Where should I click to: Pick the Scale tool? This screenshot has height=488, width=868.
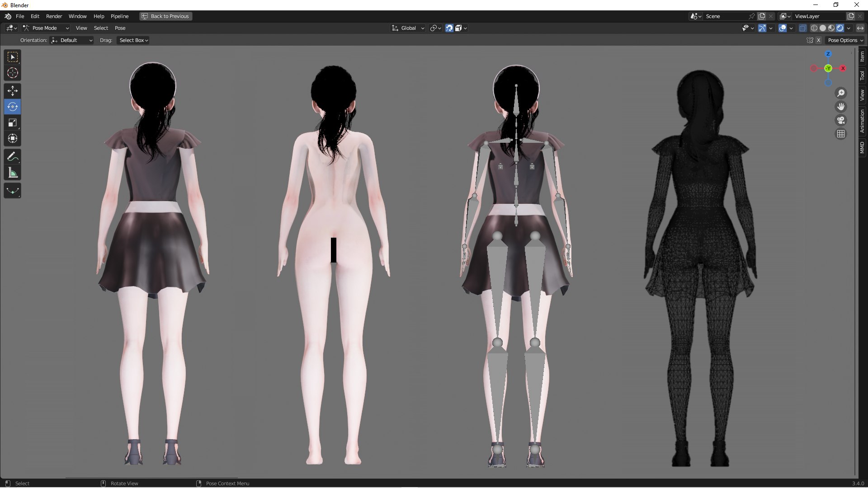[13, 122]
